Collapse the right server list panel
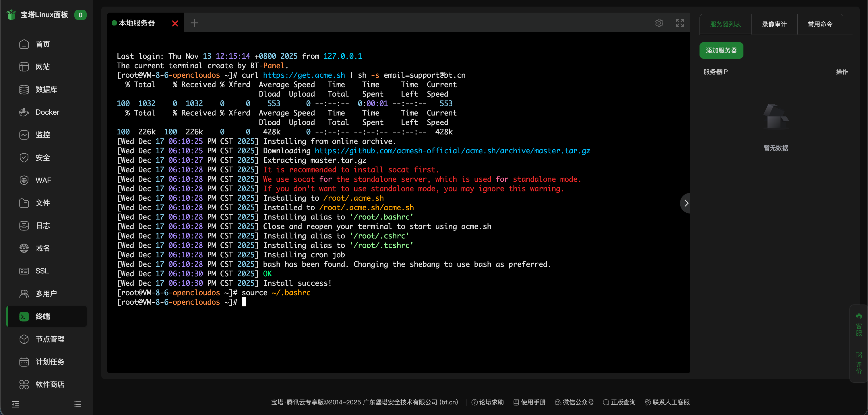This screenshot has width=868, height=415. point(686,203)
